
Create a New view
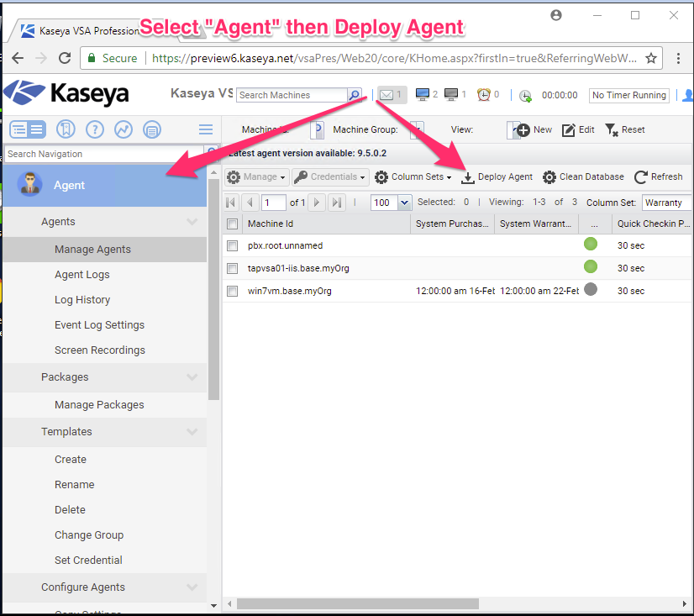coord(534,129)
